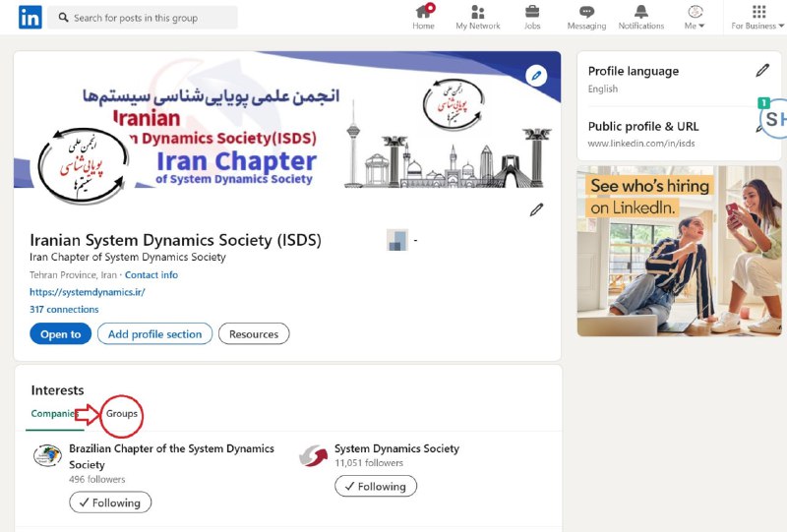787x532 pixels.
Task: Click the company logo next to name
Action: click(397, 240)
